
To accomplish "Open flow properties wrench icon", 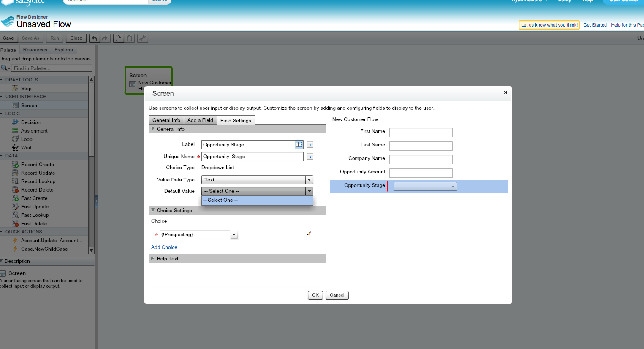I will pos(143,38).
